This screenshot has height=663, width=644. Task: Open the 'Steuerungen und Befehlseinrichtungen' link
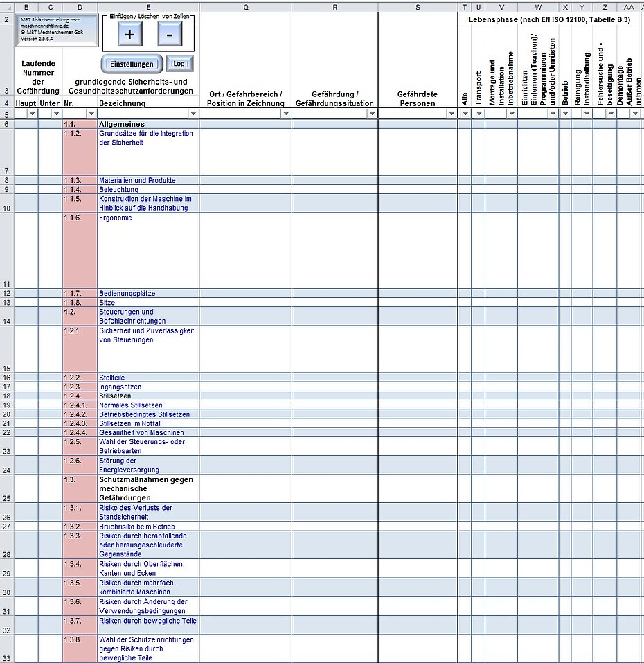[132, 317]
